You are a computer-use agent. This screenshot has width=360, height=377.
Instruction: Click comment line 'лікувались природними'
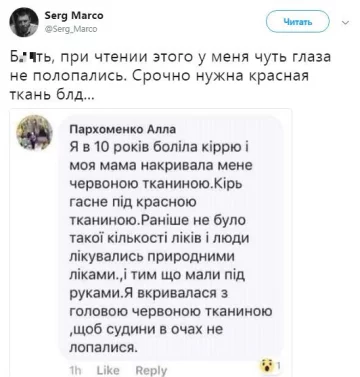coord(152,257)
